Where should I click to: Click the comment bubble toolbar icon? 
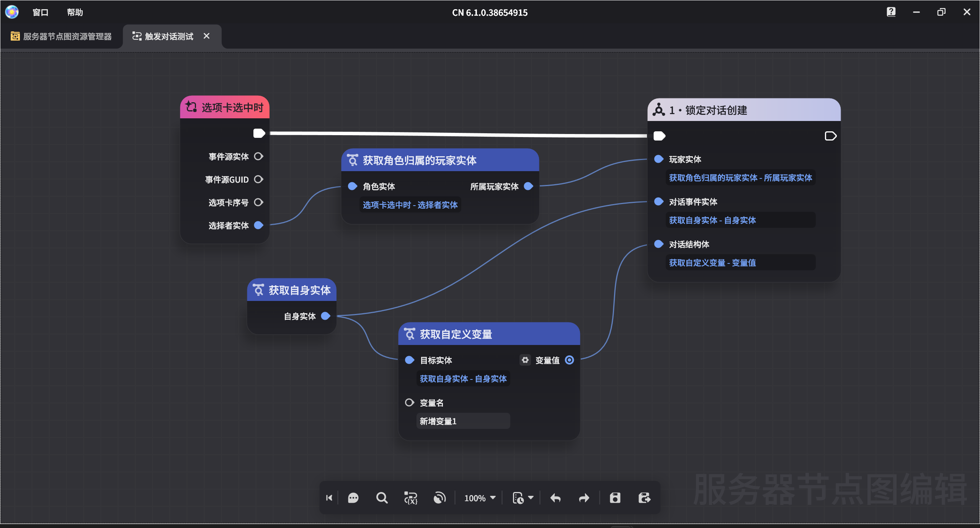click(353, 498)
